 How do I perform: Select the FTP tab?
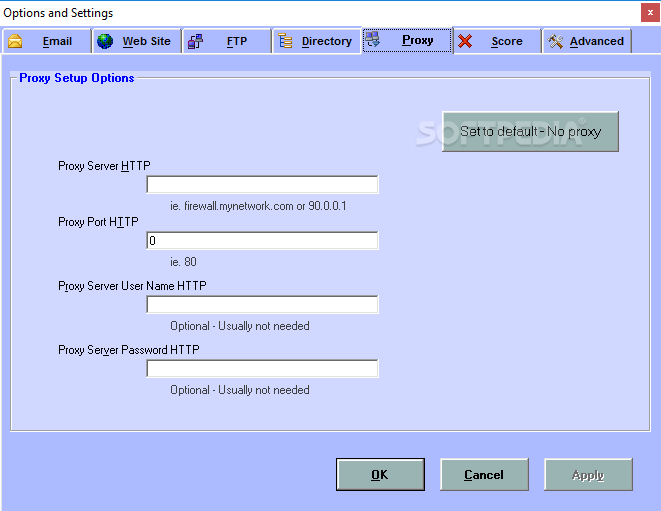pyautogui.click(x=227, y=41)
